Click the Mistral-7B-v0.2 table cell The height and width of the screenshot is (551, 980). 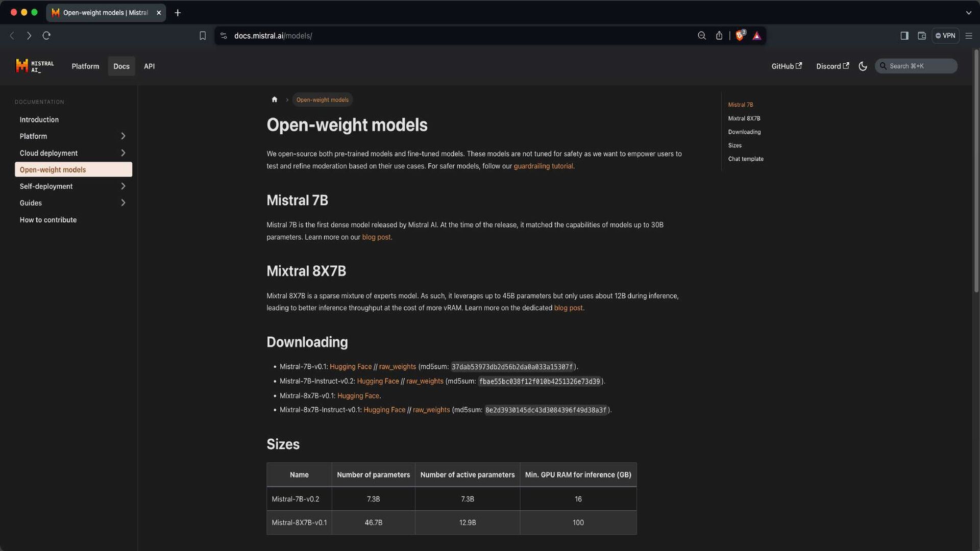[299, 499]
